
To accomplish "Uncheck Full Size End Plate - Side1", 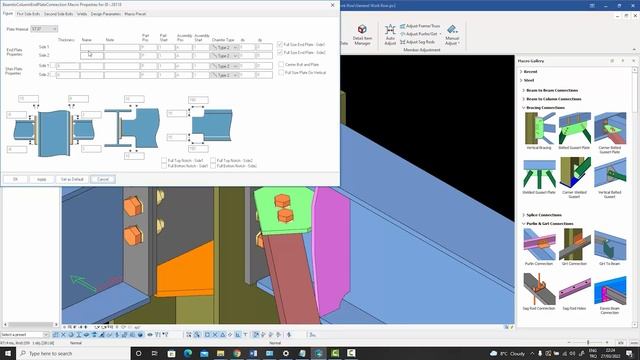I will (x=280, y=44).
